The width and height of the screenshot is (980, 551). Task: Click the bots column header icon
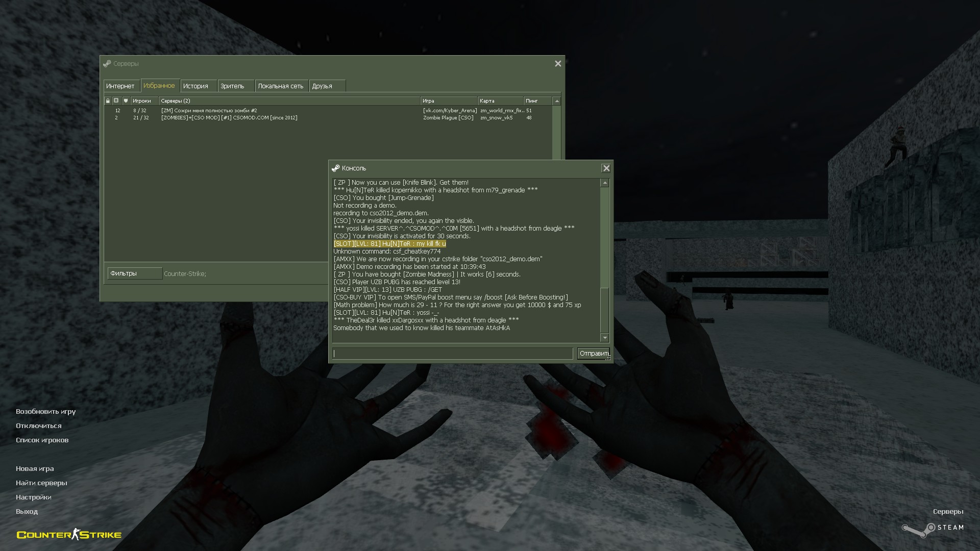116,101
